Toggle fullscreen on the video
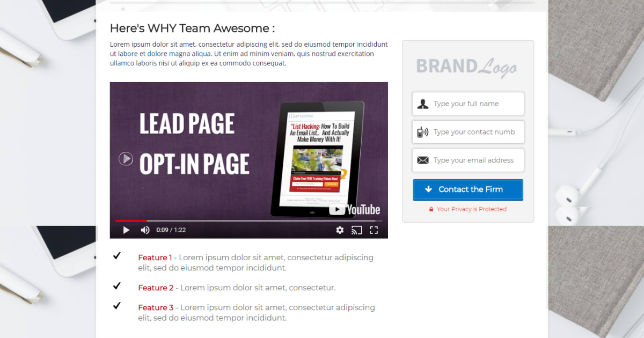This screenshot has width=644, height=338. pos(374,230)
